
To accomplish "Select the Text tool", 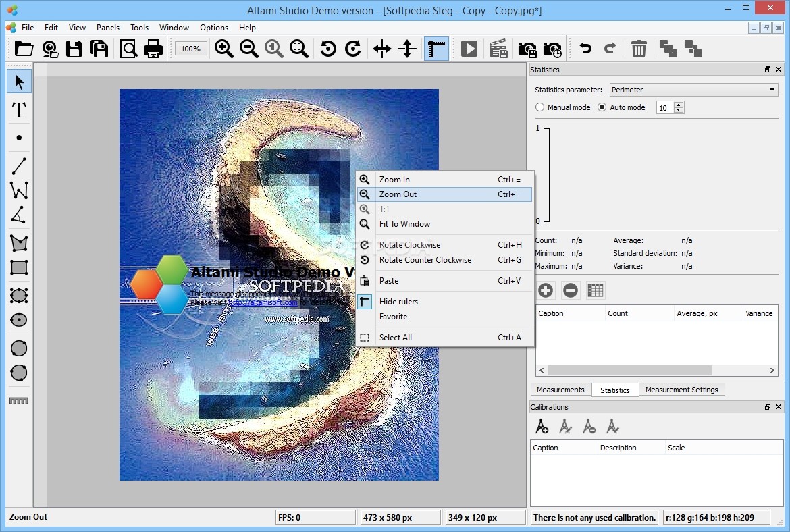I will click(19, 110).
